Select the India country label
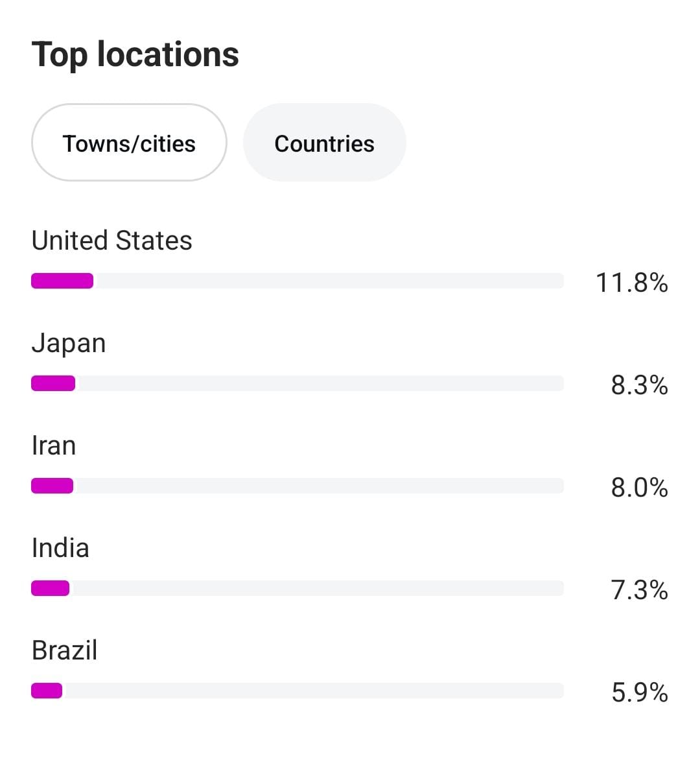Screen dimensions: 700x773 [60, 548]
